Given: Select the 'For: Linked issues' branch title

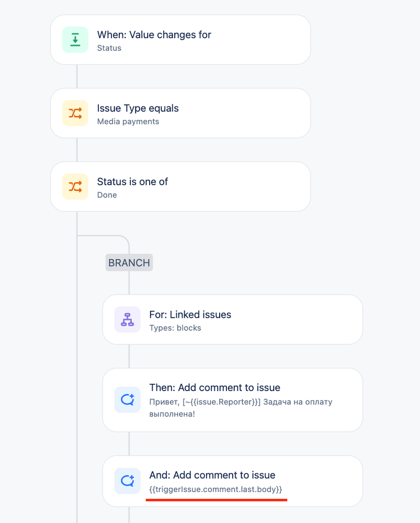Looking at the screenshot, I should click(x=190, y=315).
